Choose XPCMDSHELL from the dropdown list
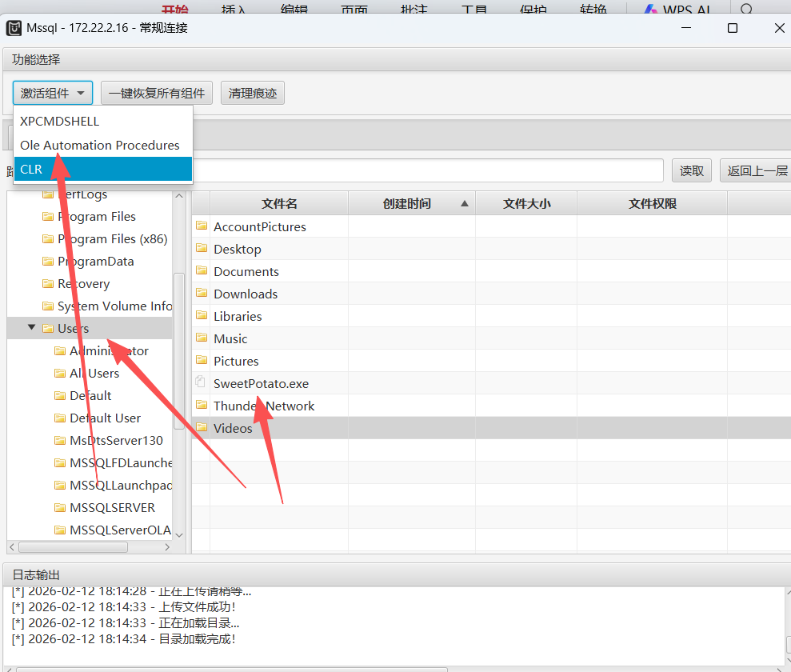Screen dimensions: 791x672 (103, 122)
